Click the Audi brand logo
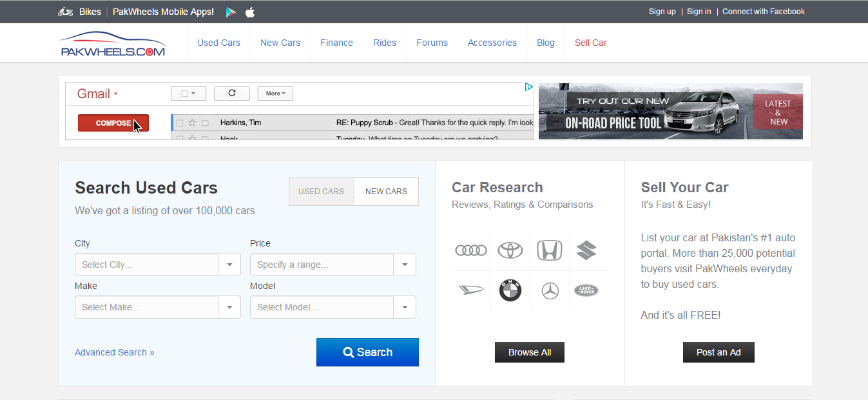The width and height of the screenshot is (868, 400). tap(470, 250)
